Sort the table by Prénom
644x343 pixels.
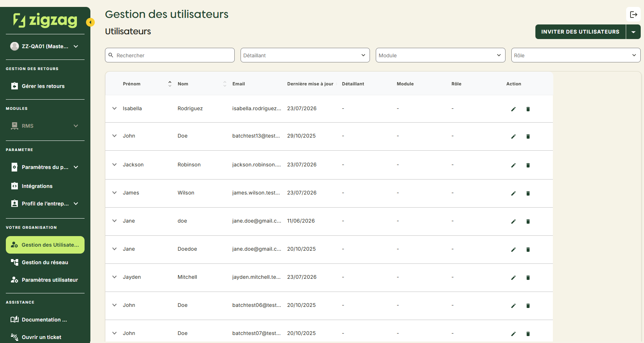point(170,84)
